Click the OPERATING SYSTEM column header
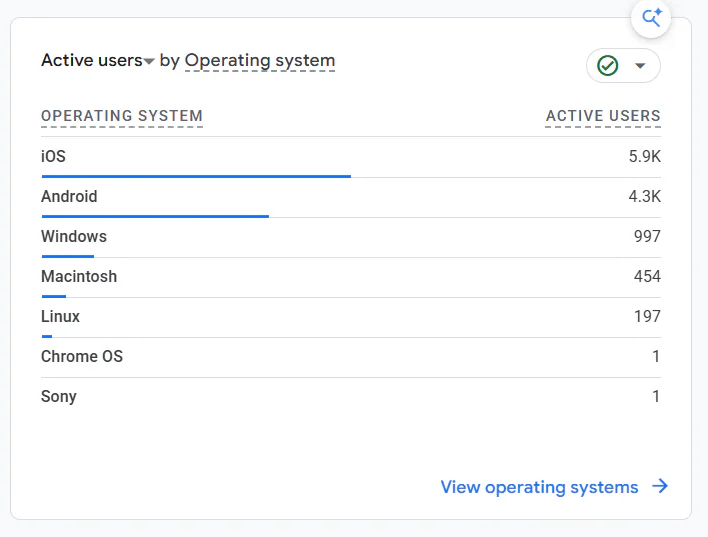 point(122,116)
